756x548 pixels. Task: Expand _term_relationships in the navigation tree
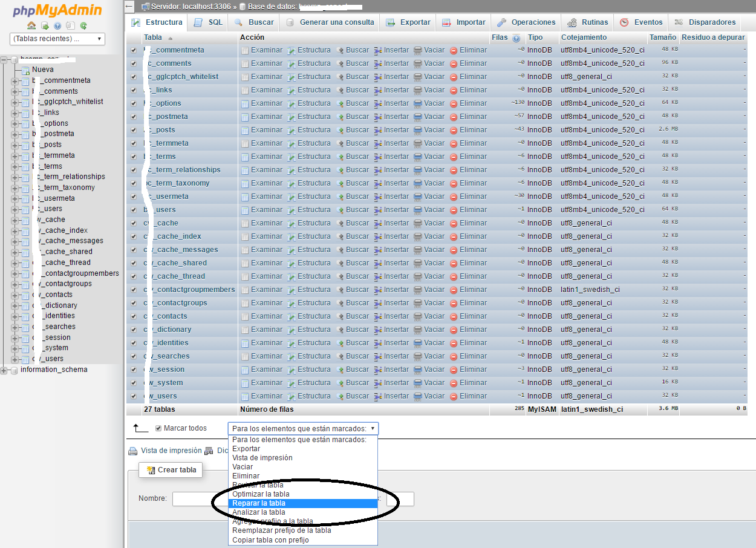coord(15,177)
